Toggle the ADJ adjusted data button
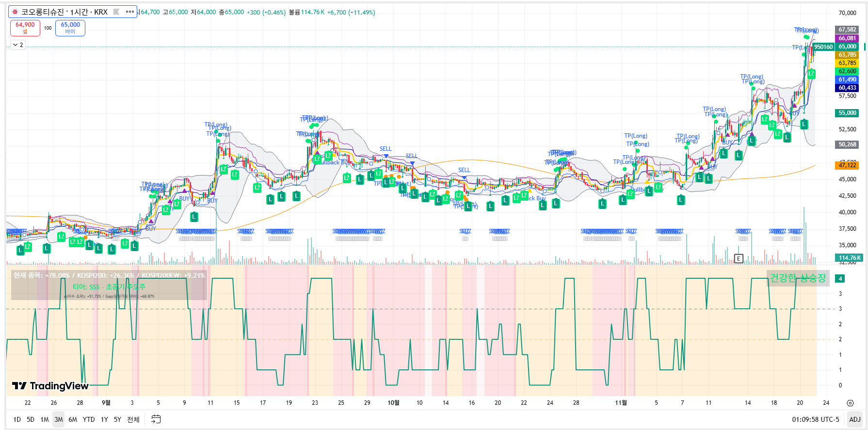Screen dimensions: 868x430 [855, 419]
